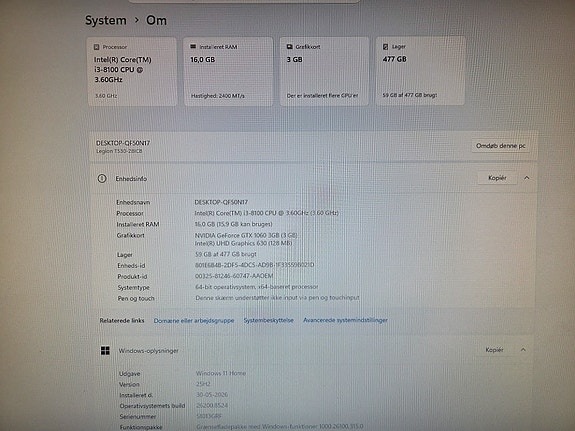Select the Produkt-id value 00325-81246-60747-AAOEM

[x=234, y=276]
